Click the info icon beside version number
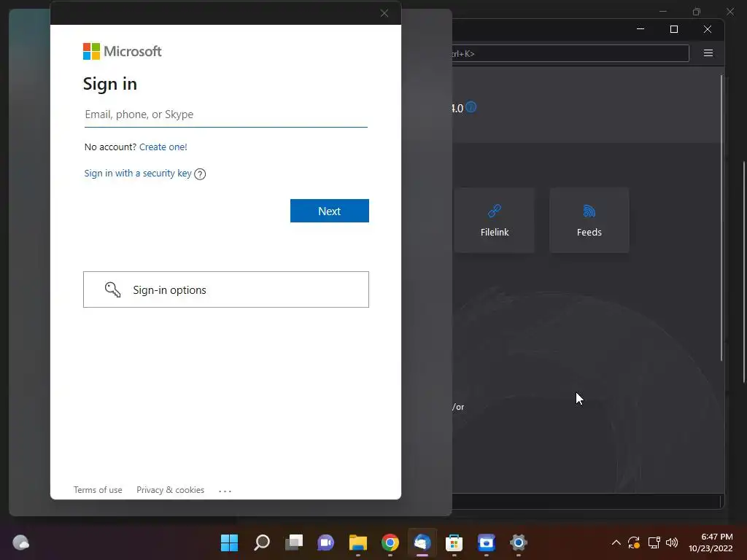The height and width of the screenshot is (560, 747). pyautogui.click(x=471, y=107)
